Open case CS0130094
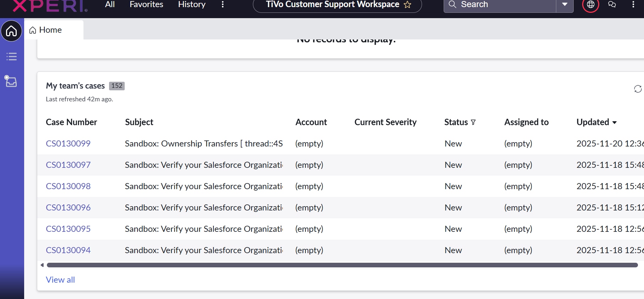The image size is (644, 299). (68, 250)
